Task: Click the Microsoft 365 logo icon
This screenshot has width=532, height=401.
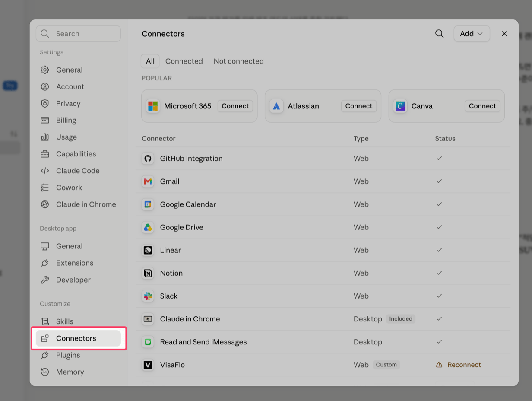Action: (x=153, y=106)
